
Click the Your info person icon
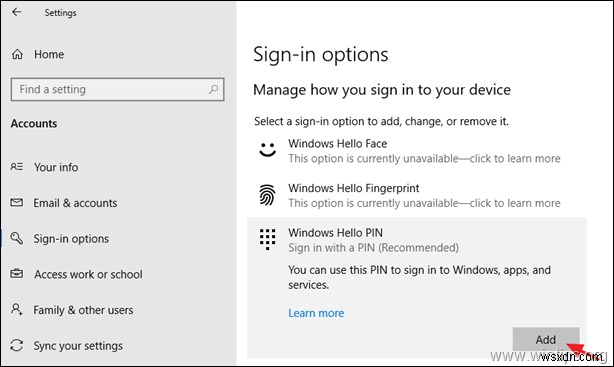click(16, 167)
